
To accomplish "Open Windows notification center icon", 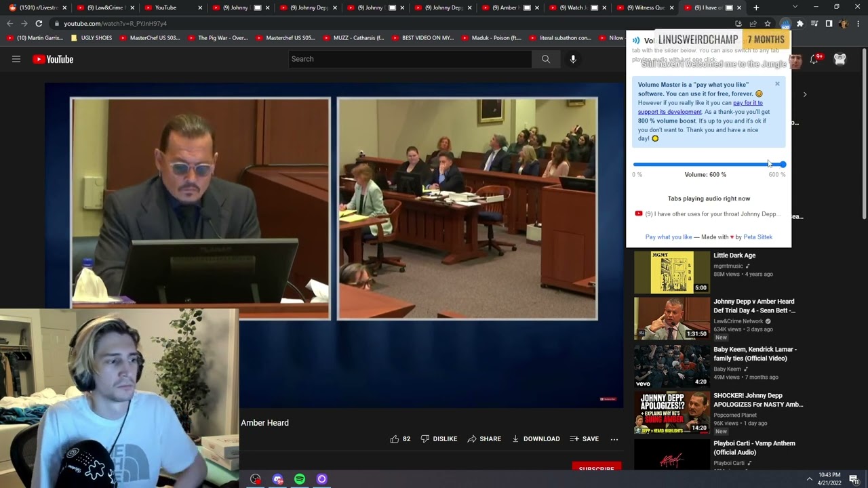I will (x=854, y=479).
